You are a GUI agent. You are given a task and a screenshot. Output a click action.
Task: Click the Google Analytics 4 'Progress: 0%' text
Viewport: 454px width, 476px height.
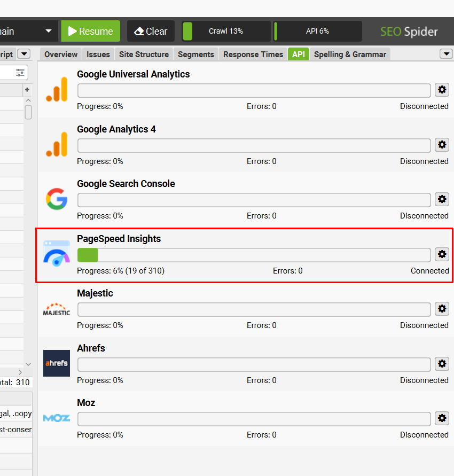(x=100, y=161)
